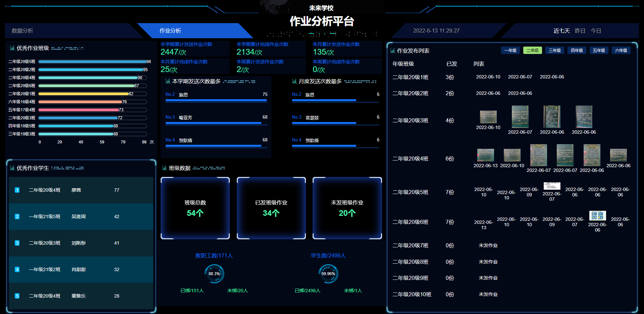
Task: Click the chart icon beside 优秀作业学生
Action: (x=12, y=168)
